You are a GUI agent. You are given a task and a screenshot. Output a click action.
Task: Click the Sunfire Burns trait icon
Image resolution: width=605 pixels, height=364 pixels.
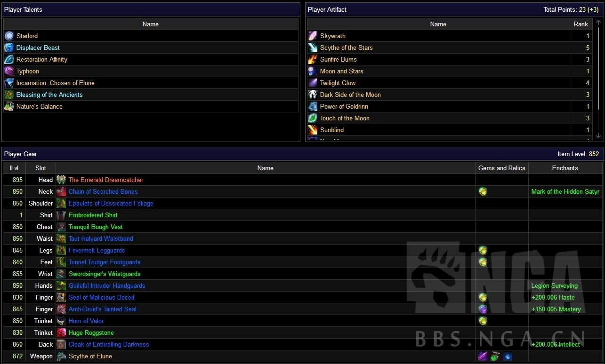(x=313, y=59)
